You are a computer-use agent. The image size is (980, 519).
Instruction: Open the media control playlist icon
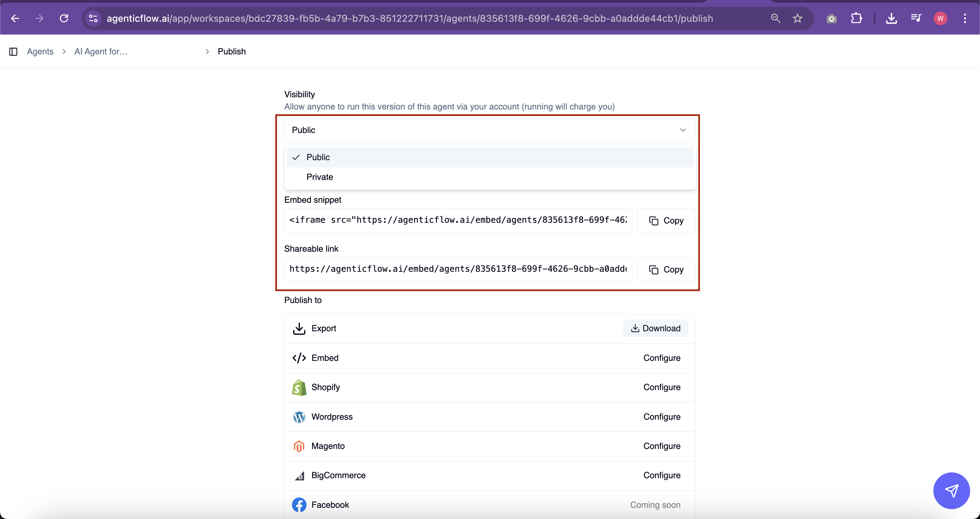pos(916,18)
